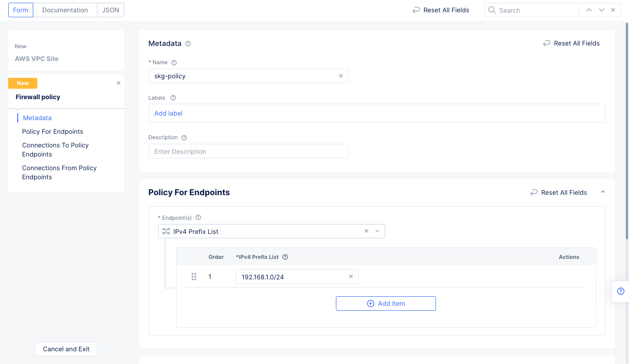
Task: Switch to the JSON tab
Action: coord(111,10)
